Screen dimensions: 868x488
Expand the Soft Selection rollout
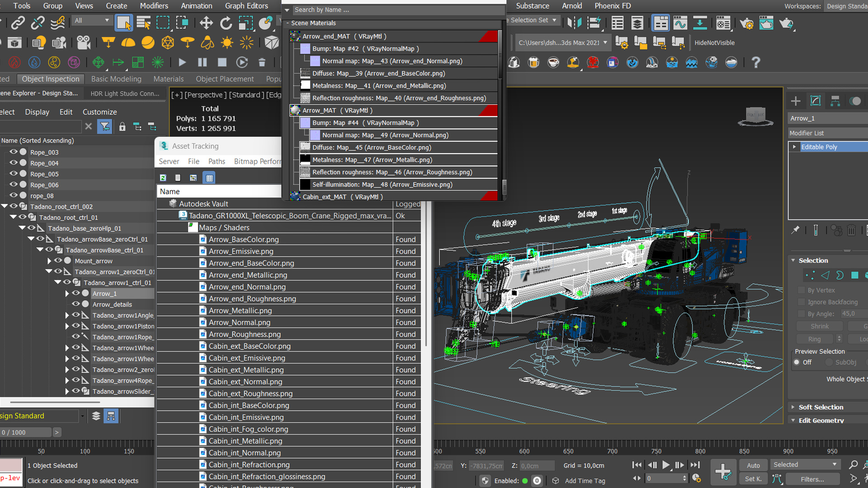793,407
